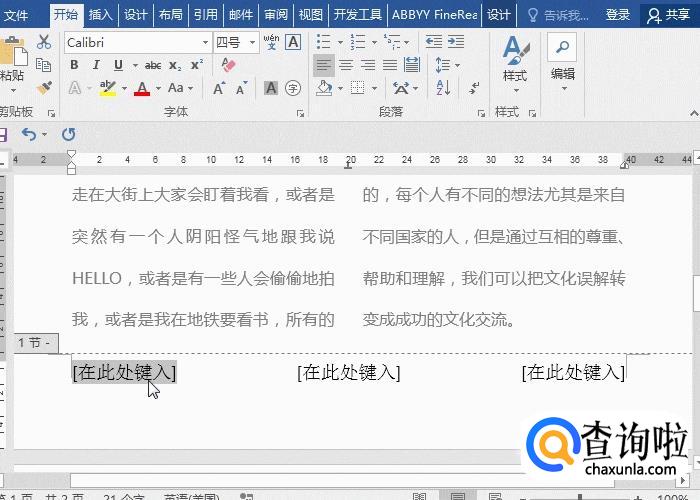Click the center footer placeholder [在此处键入]
This screenshot has height=500, width=700.
[348, 372]
